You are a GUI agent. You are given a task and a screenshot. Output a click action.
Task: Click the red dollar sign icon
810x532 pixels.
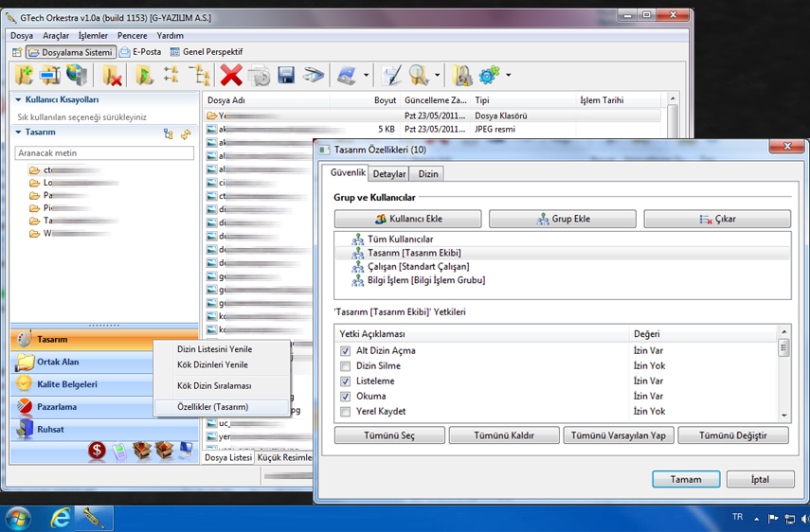pyautogui.click(x=97, y=451)
